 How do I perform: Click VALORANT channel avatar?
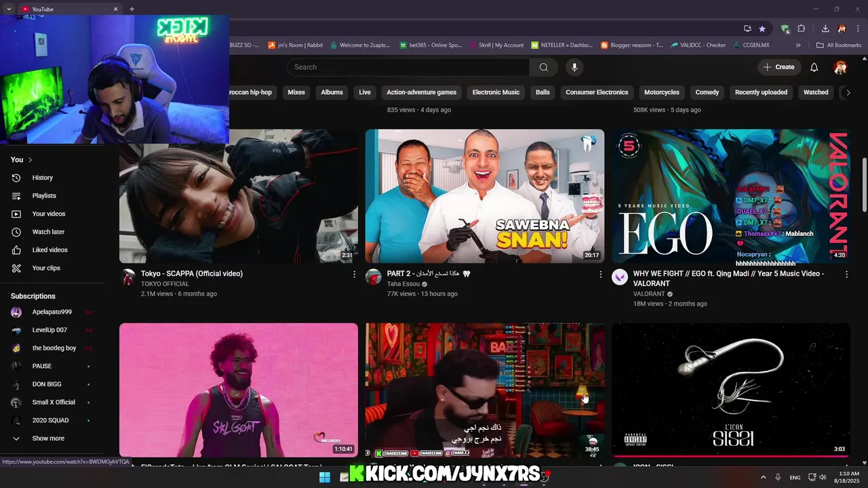point(620,277)
